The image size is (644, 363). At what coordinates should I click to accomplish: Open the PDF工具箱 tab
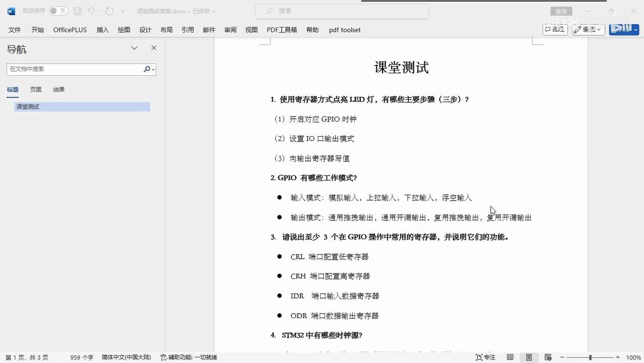pos(282,30)
